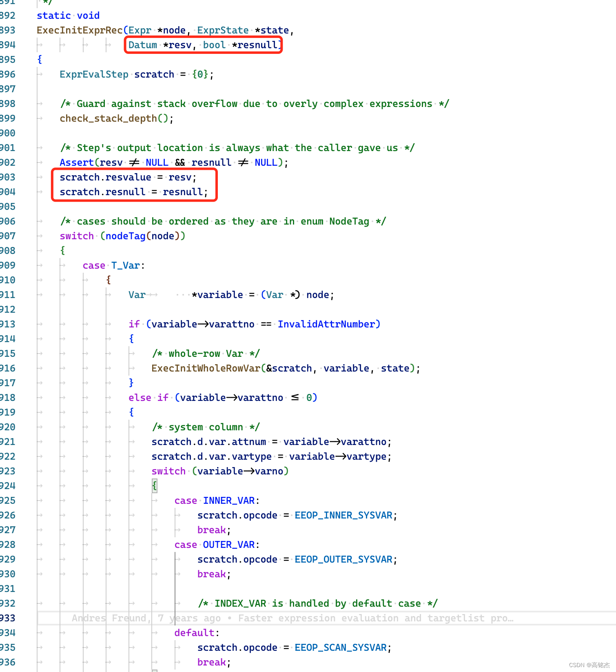Click the 'cases should be ordered' comment

223,221
